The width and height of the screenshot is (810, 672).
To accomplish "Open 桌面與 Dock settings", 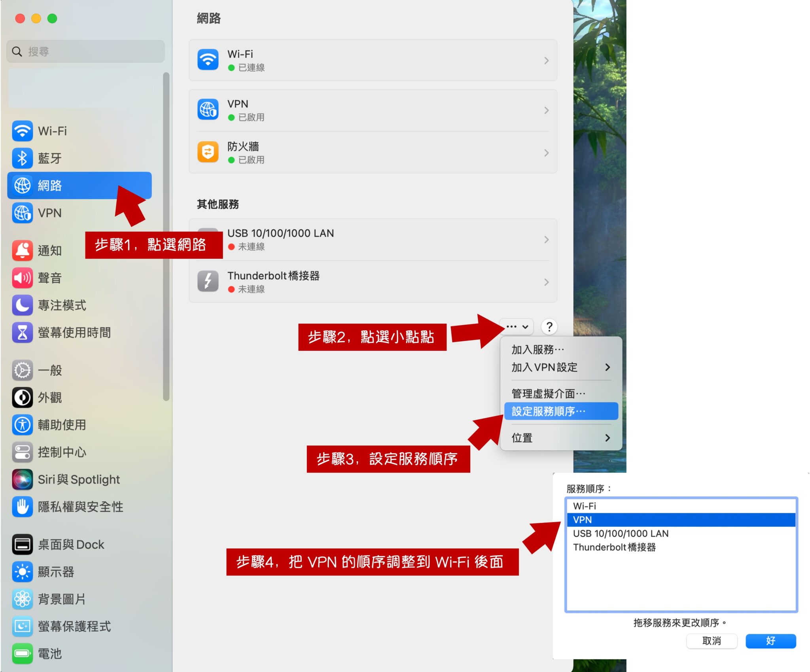I will click(x=79, y=545).
